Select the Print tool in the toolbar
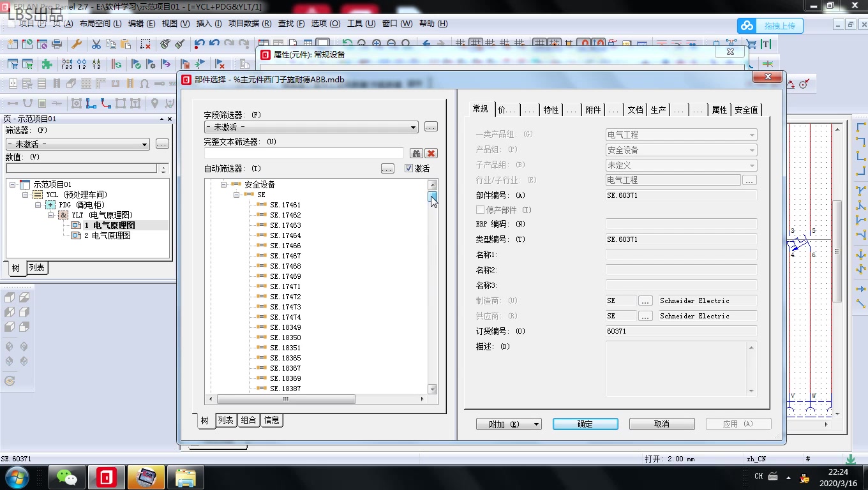This screenshot has width=868, height=490. [x=57, y=43]
